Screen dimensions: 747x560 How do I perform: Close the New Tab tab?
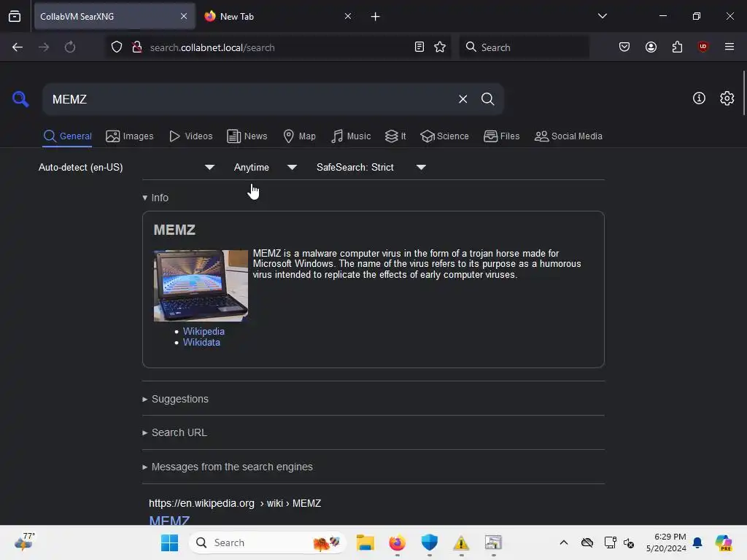pos(348,16)
